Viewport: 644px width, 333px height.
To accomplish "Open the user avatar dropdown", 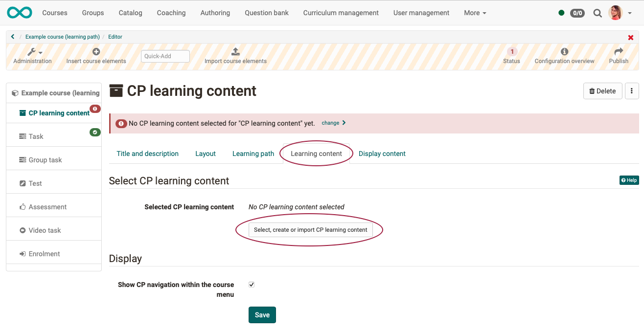I will point(620,13).
